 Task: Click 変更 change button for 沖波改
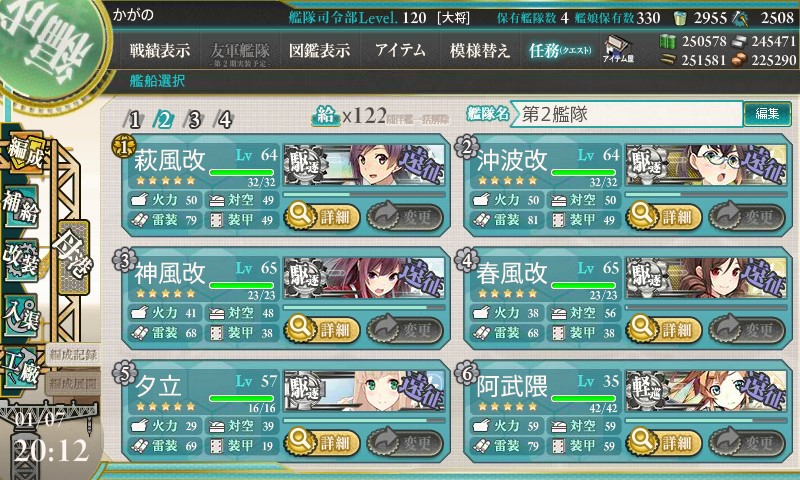[747, 216]
